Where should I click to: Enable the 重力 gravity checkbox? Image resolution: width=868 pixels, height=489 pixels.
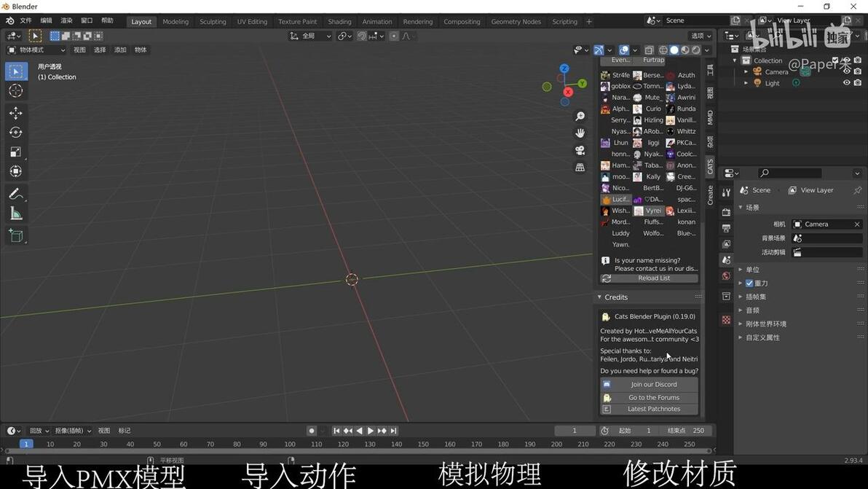click(x=749, y=283)
